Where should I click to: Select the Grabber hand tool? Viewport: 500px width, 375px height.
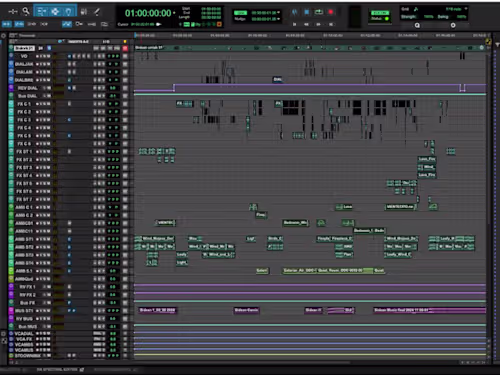pos(68,12)
